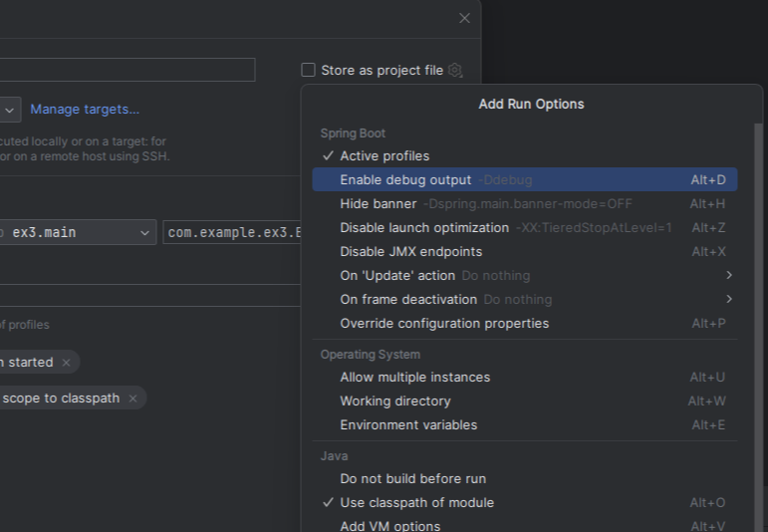Screen dimensions: 768x532
Task: Expand On frame deactivation submenu
Action: (x=525, y=299)
